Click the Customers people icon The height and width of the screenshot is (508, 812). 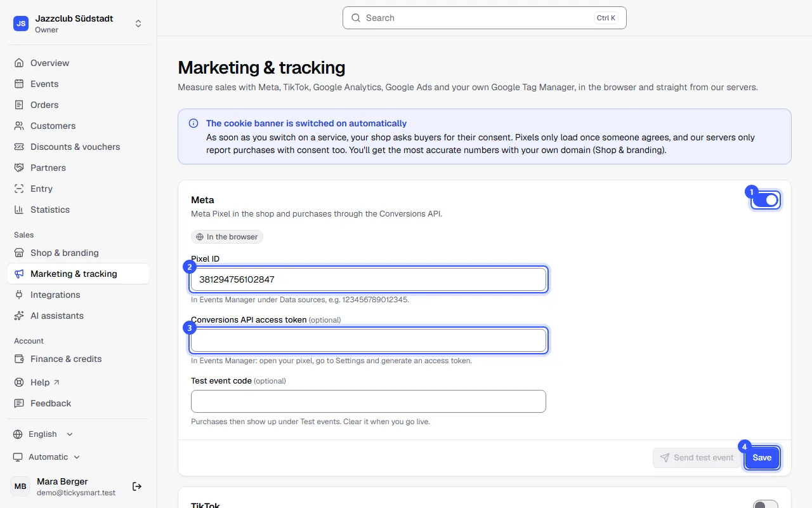pyautogui.click(x=19, y=126)
